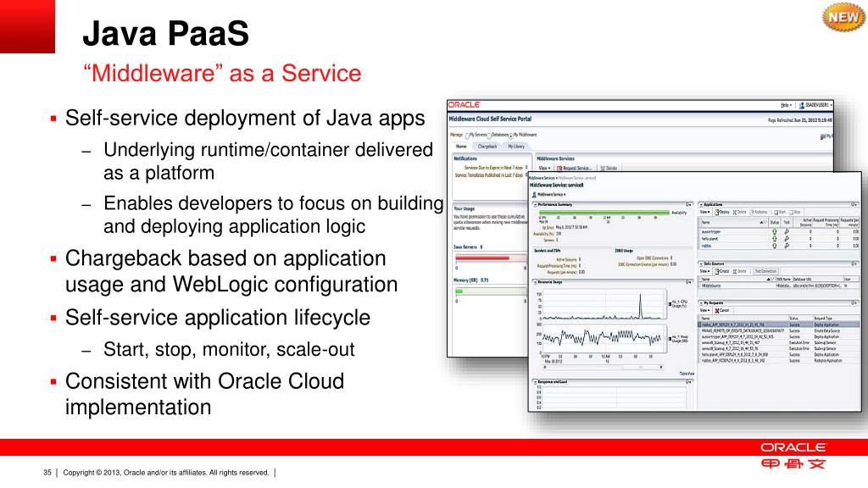The height and width of the screenshot is (488, 868).
Task: Click the Table View link under charts
Action: (x=687, y=374)
